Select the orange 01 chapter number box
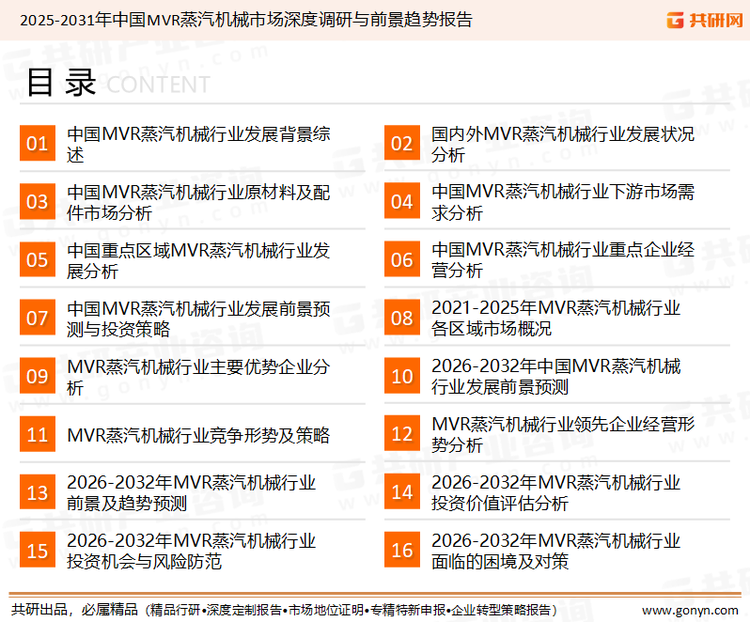750x622 pixels. (x=37, y=143)
